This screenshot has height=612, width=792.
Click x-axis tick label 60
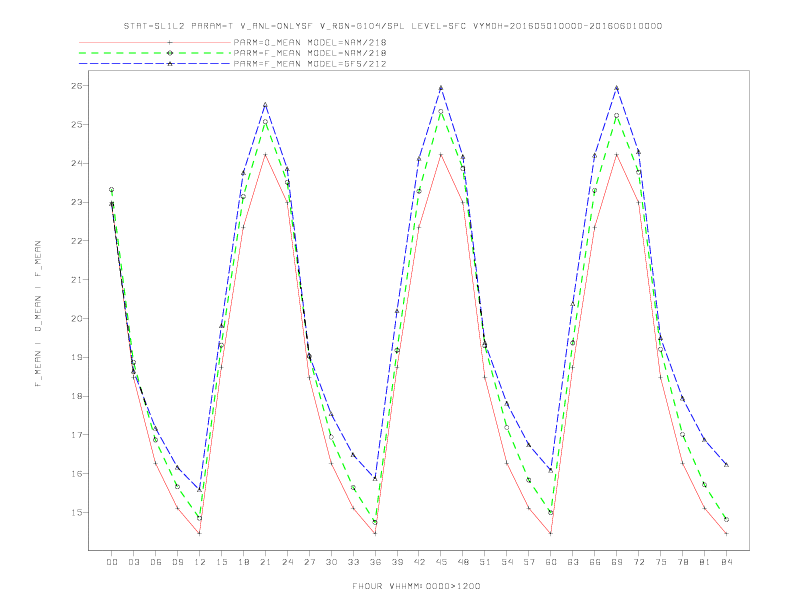(x=551, y=562)
